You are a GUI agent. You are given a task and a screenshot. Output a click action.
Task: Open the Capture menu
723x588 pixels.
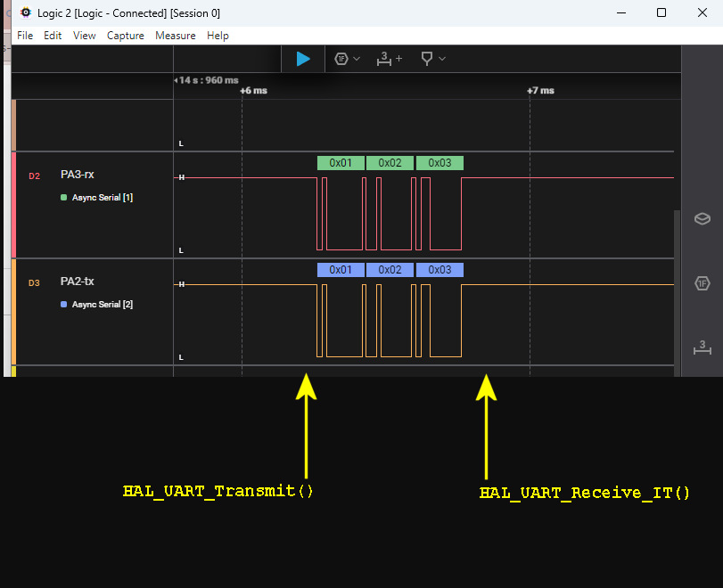pos(125,36)
